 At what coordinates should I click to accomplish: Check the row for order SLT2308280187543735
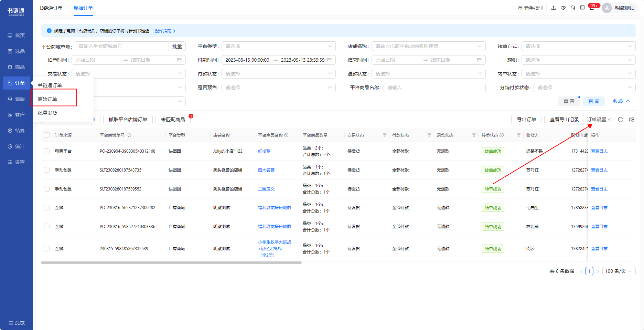click(x=47, y=170)
